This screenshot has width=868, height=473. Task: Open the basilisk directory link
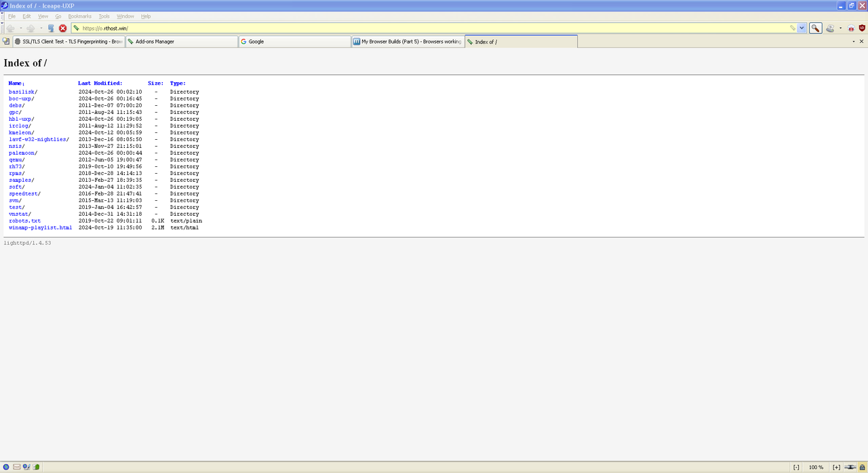tap(22, 92)
